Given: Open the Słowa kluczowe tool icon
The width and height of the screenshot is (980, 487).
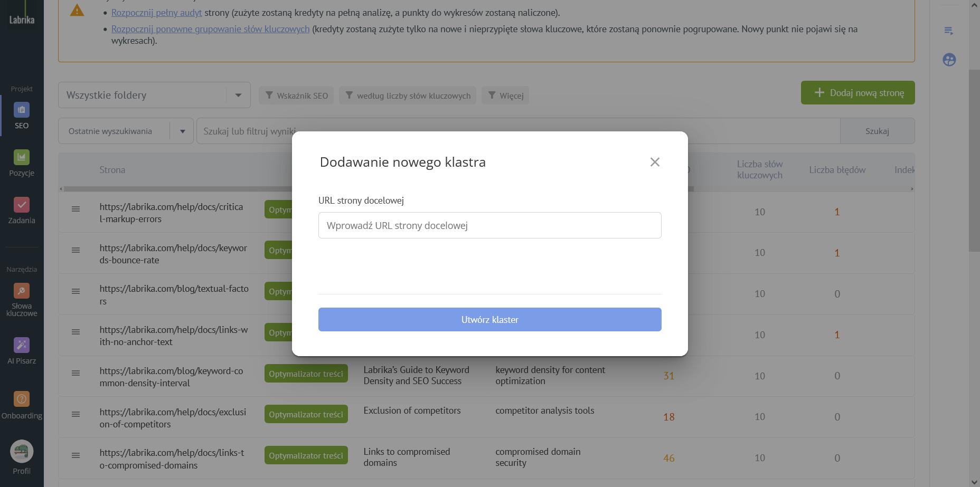Looking at the screenshot, I should 22,291.
